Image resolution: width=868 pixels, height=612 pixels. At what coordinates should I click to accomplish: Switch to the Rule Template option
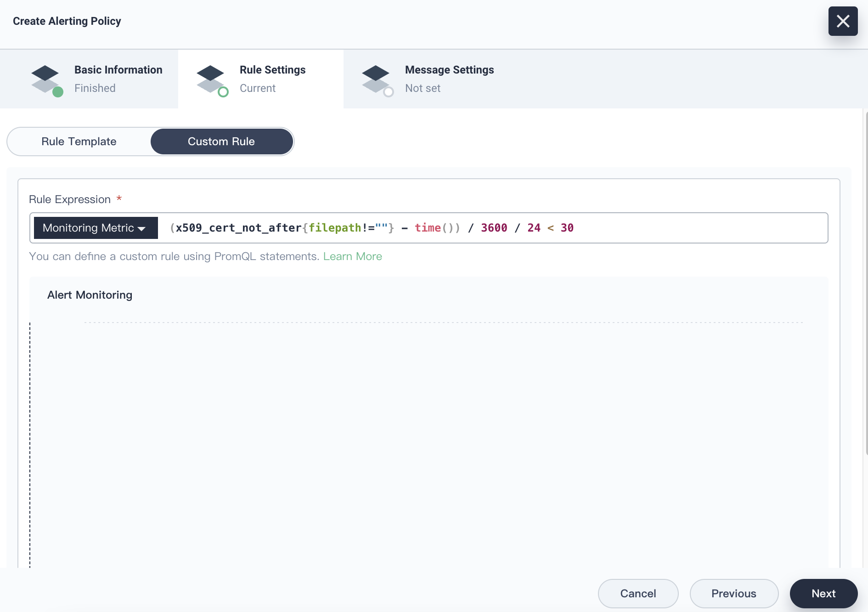point(79,142)
